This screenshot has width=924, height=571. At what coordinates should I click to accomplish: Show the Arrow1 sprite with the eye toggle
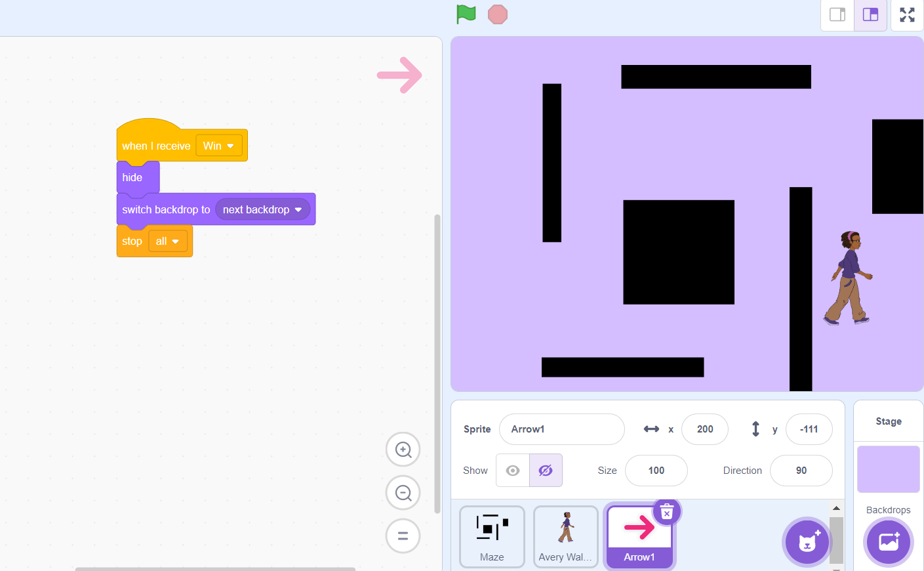(512, 471)
